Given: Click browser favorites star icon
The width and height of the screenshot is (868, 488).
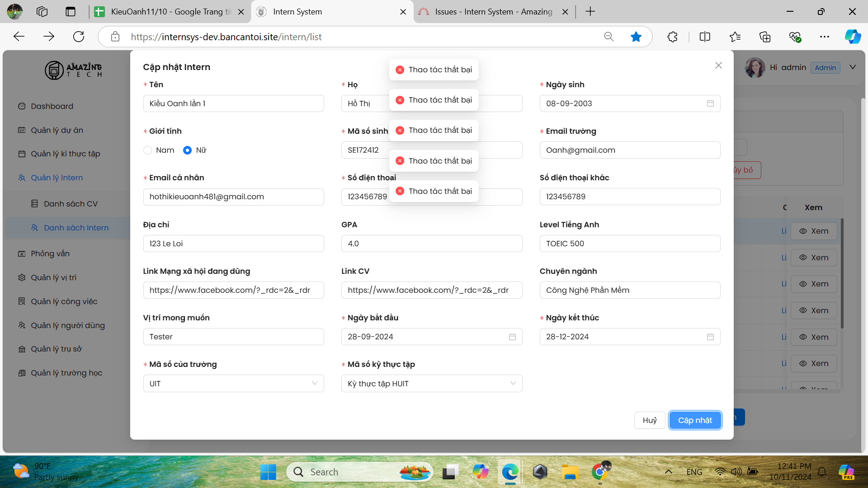Looking at the screenshot, I should click(x=636, y=37).
